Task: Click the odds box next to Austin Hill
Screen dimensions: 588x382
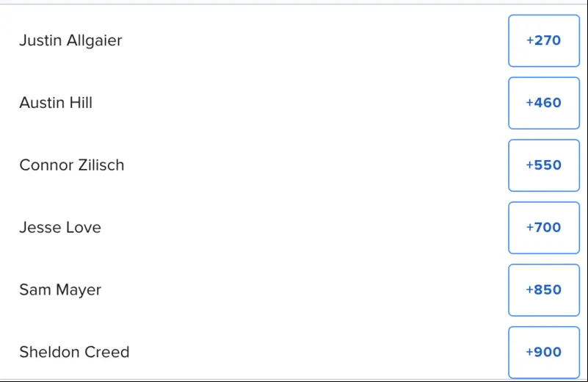Action: click(544, 103)
